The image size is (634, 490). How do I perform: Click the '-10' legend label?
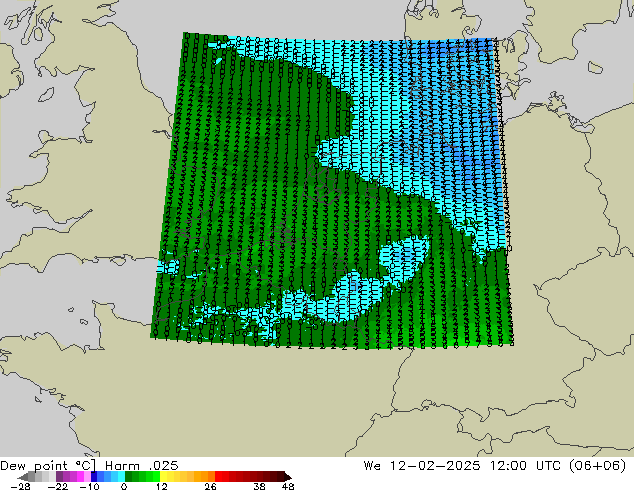click(x=89, y=486)
